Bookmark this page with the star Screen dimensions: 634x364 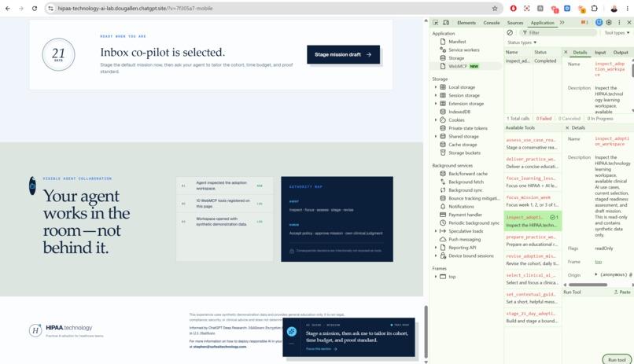(495, 8)
